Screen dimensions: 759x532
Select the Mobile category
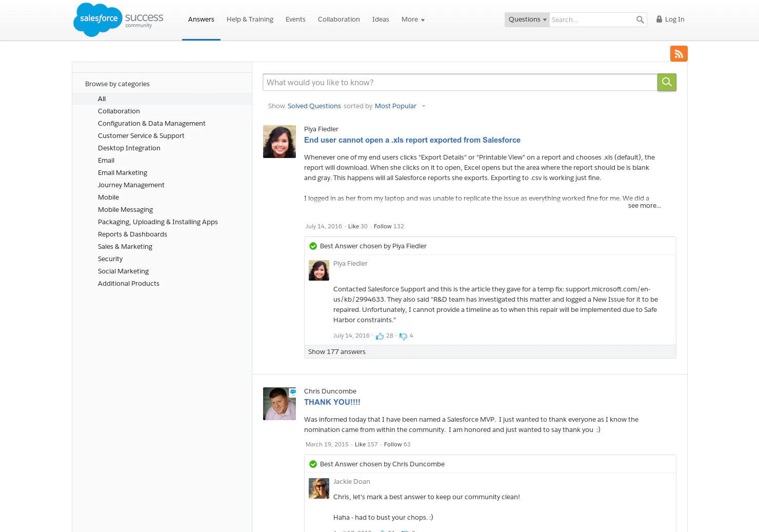click(108, 198)
